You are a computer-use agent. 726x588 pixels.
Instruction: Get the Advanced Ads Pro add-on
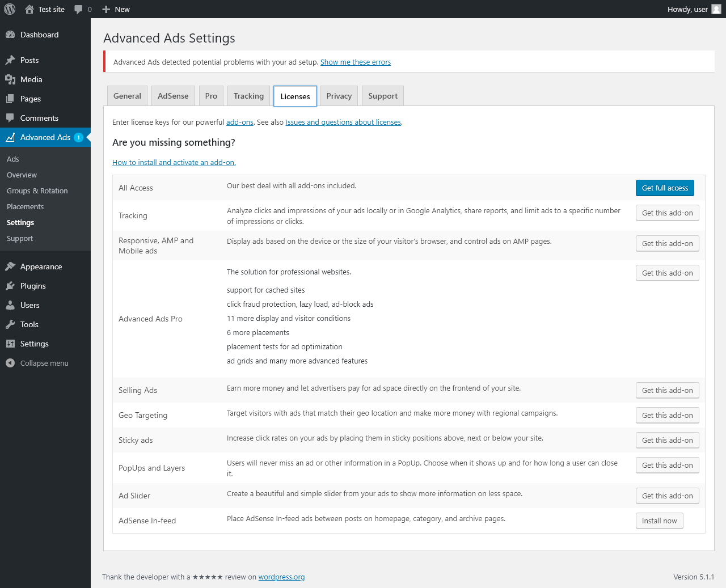(x=667, y=273)
